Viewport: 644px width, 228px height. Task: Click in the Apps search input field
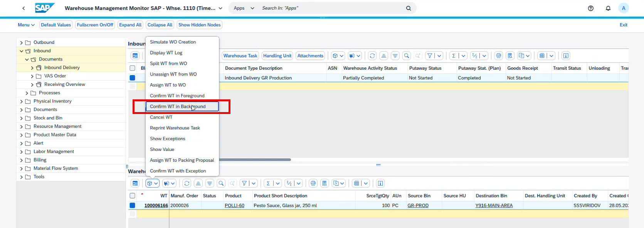pos(331,8)
